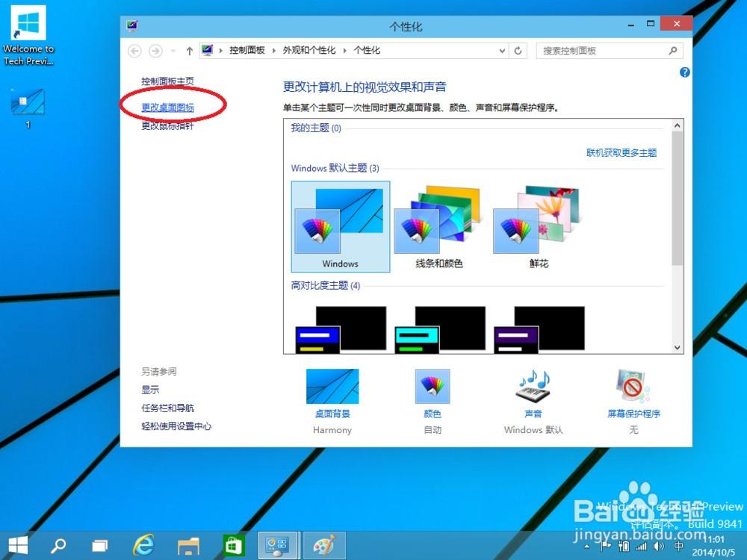Open the 屏幕保护程序 (screen saver) settings icon
Viewport: 747px width, 560px height.
coord(633,386)
